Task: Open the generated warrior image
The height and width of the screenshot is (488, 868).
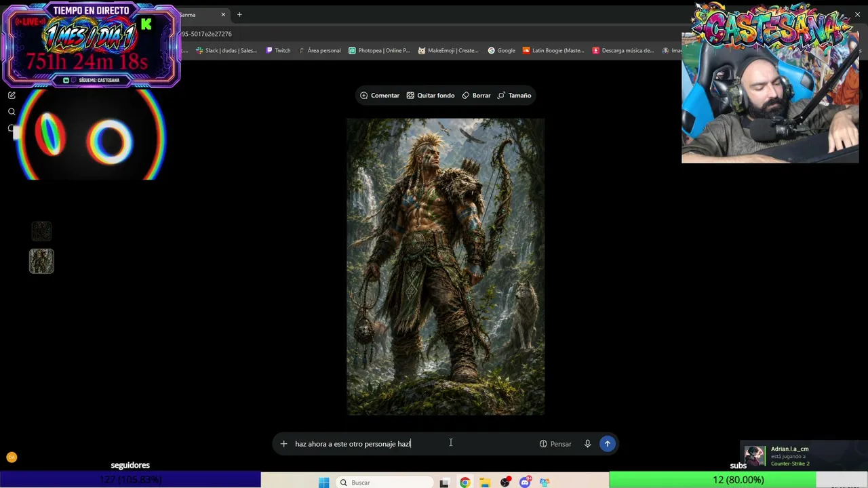Action: pos(446,266)
